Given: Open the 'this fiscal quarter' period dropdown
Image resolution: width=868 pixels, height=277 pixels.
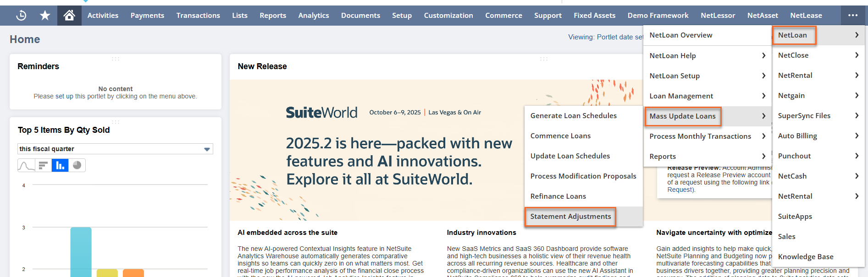Looking at the screenshot, I should click(x=115, y=149).
